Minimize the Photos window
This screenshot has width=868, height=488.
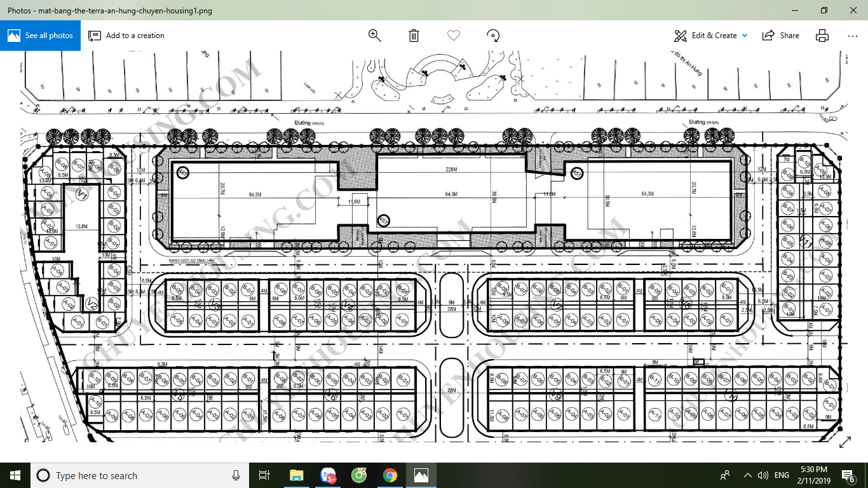pyautogui.click(x=795, y=10)
